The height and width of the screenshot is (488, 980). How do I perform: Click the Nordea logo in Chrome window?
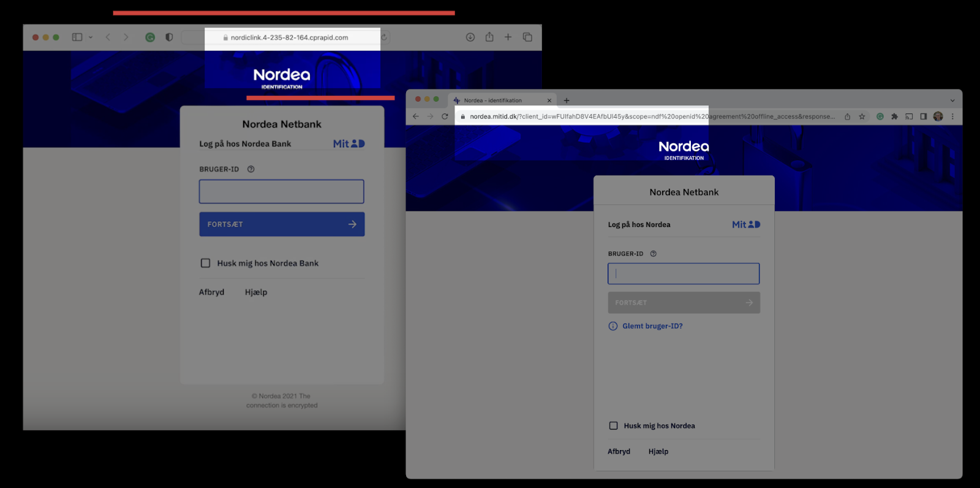click(684, 150)
